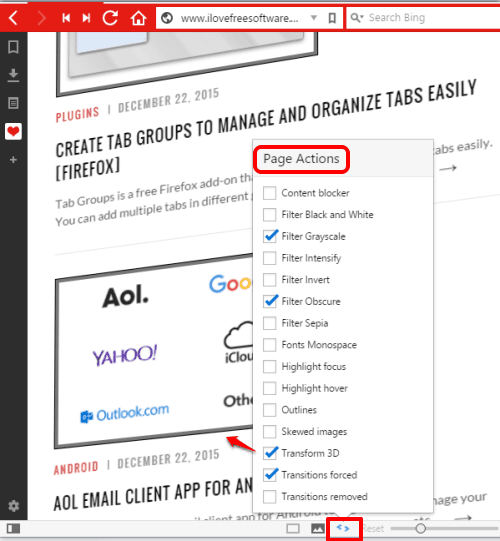Image resolution: width=500 pixels, height=541 pixels.
Task: Enable Filter Sepia
Action: click(x=269, y=323)
